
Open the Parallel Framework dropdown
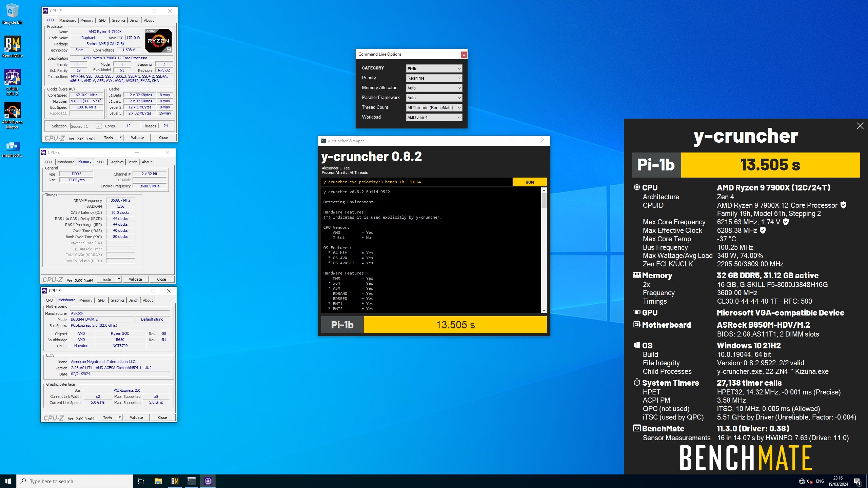coord(434,98)
